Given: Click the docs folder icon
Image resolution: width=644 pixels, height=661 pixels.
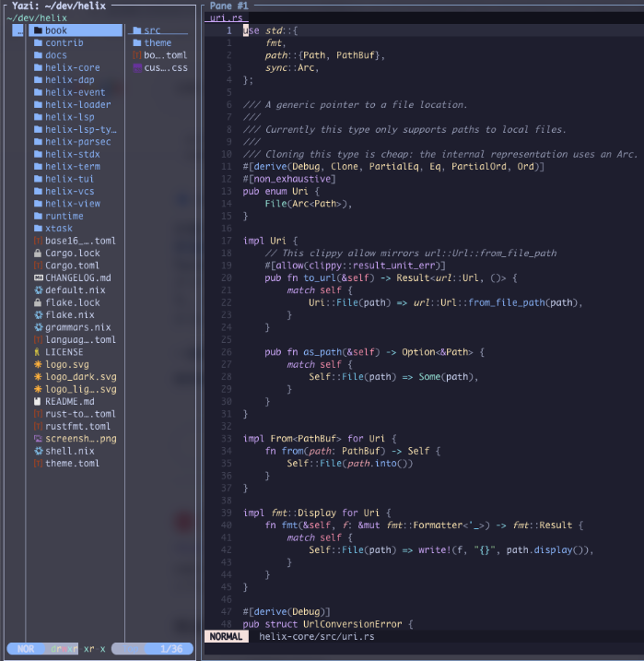Looking at the screenshot, I should pyautogui.click(x=38, y=55).
